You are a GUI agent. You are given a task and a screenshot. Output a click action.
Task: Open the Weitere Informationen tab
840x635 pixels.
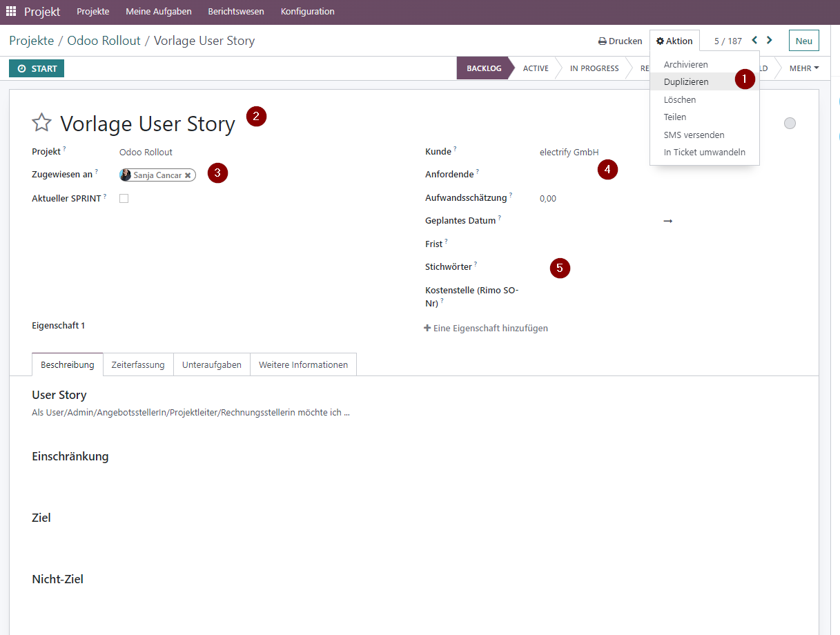(303, 364)
